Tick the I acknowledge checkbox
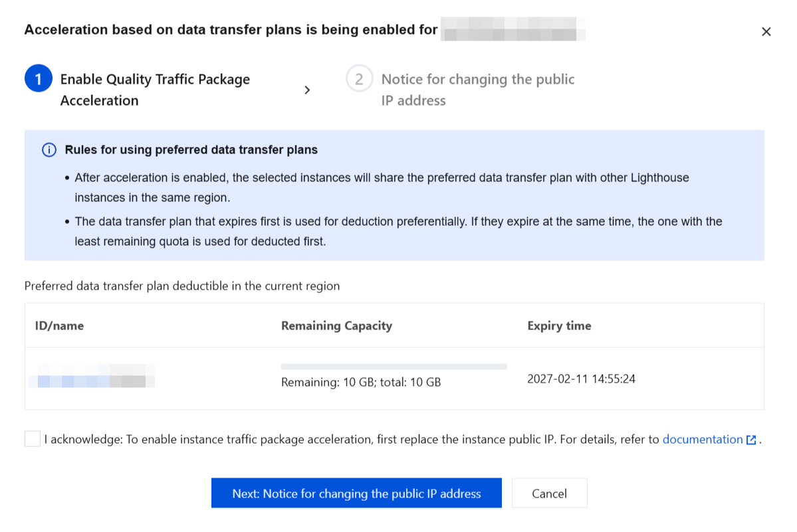This screenshot has width=797, height=532. tap(33, 438)
